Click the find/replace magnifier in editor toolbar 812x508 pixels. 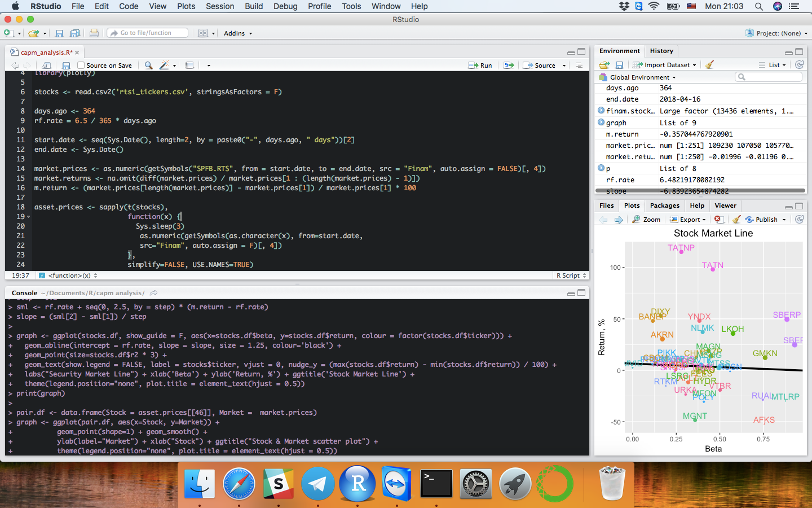pyautogui.click(x=148, y=65)
